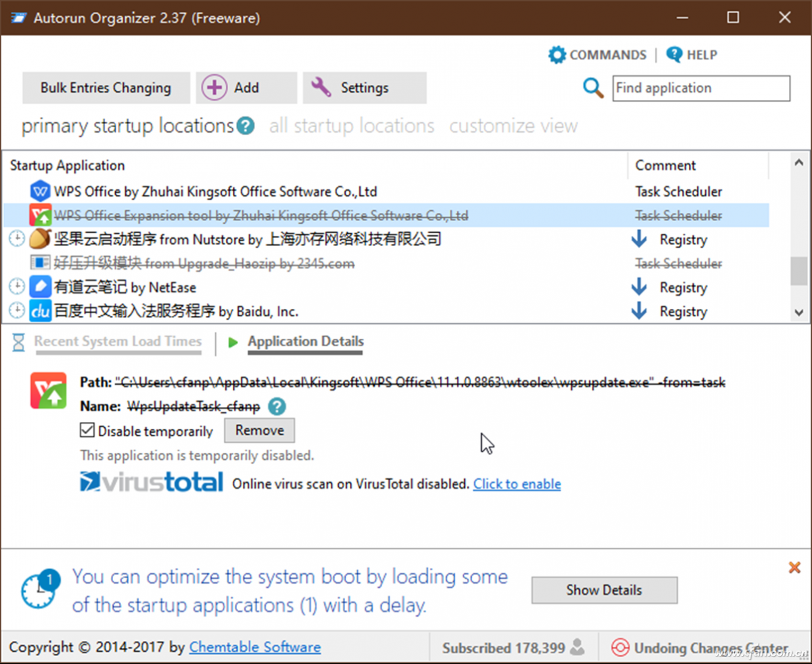Screen dimensions: 812x664
Task: Sort by the Startup Application column header
Action: 316,166
